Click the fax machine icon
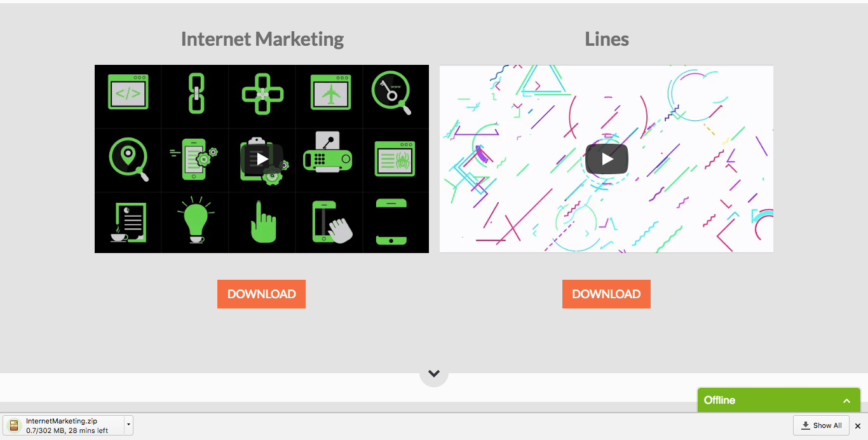Screen dimensions: 868x440 328,153
